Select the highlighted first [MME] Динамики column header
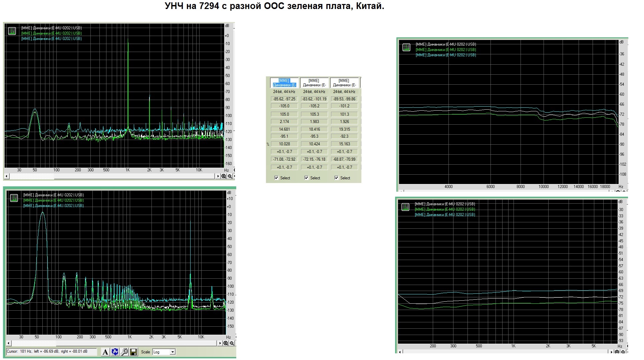The image size is (644, 360). [x=284, y=83]
